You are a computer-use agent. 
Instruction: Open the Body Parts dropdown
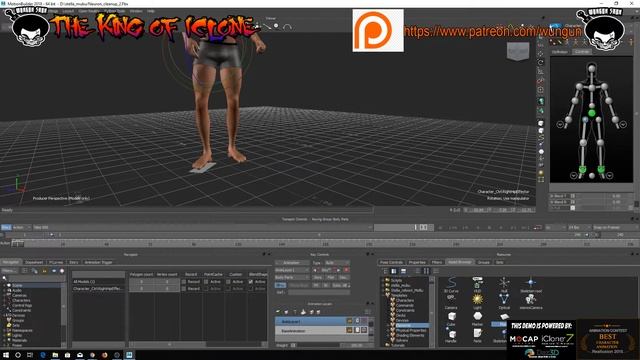coord(292,277)
